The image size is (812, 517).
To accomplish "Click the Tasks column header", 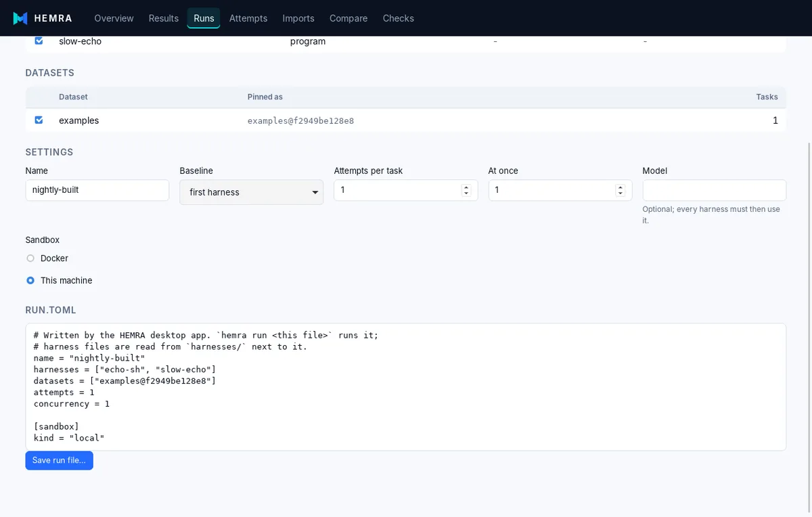I will [767, 97].
